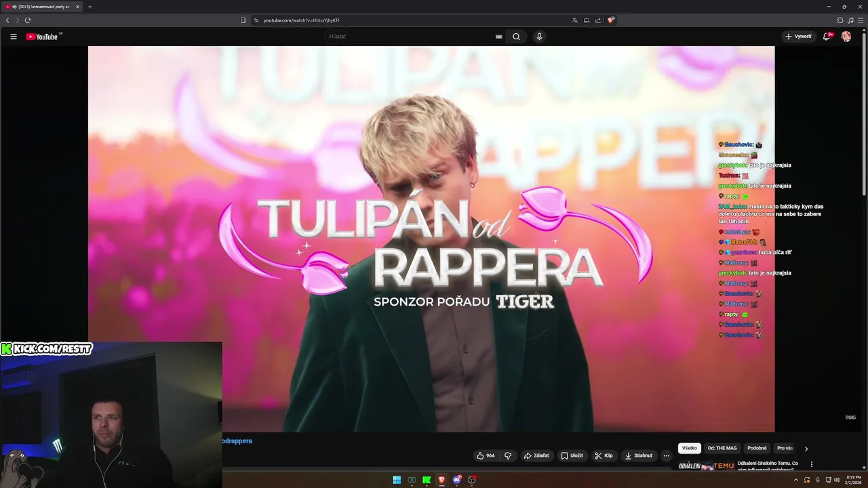Open the taskbar volume control
The height and width of the screenshot is (488, 868).
click(837, 480)
